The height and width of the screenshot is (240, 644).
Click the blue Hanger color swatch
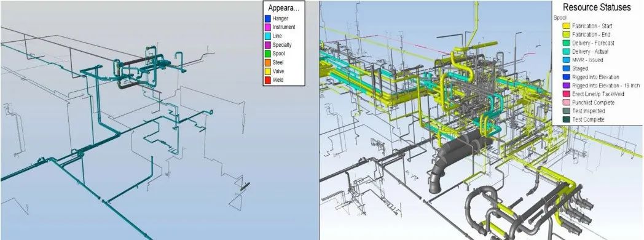(x=268, y=18)
